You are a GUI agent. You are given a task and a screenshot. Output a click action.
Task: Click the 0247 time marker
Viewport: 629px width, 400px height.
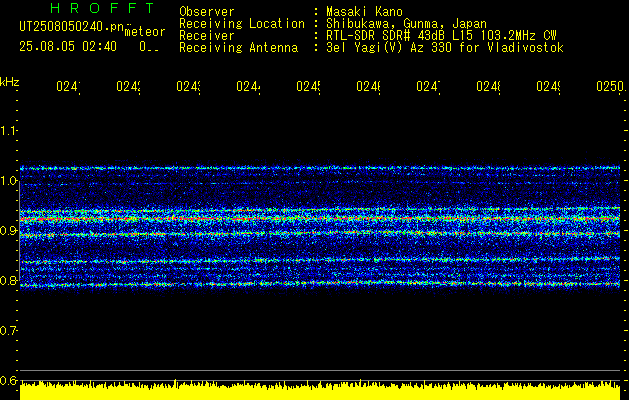[428, 86]
